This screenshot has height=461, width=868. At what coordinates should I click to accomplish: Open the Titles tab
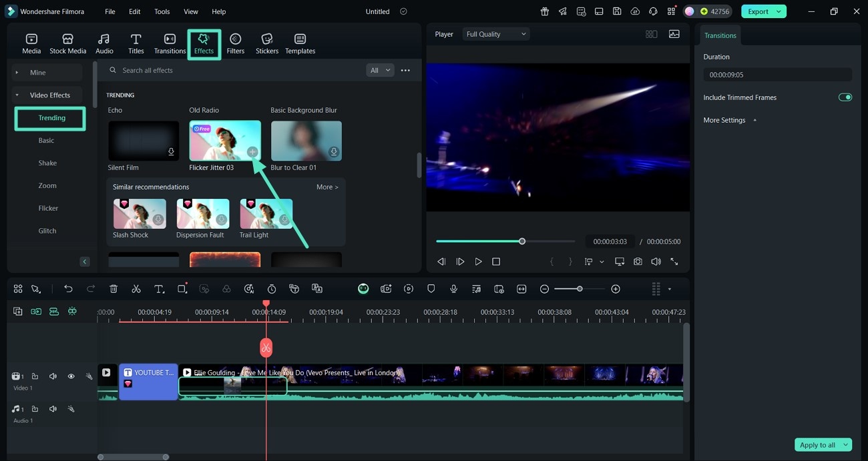[136, 44]
